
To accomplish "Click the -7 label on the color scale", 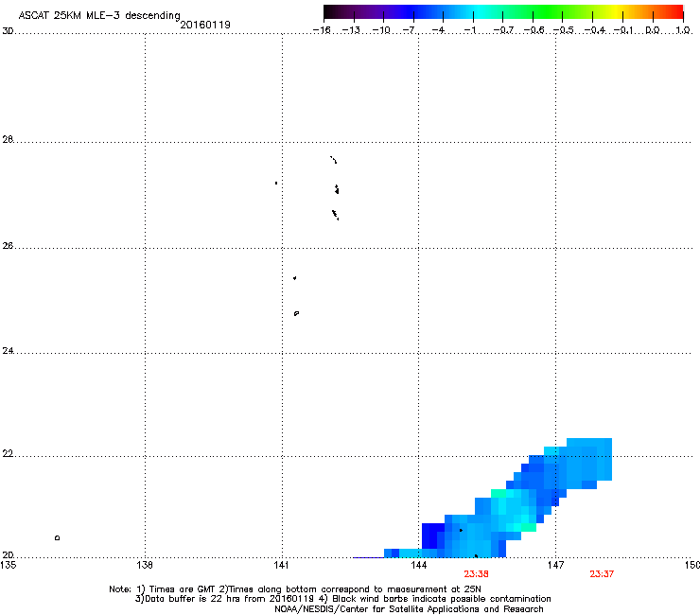I will tap(409, 30).
